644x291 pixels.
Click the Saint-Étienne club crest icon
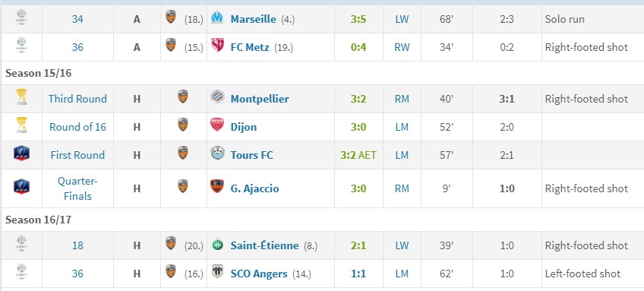tap(217, 245)
